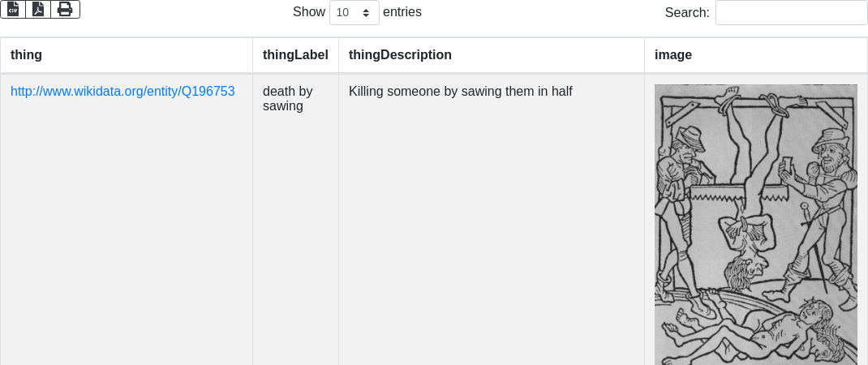Select the "death by sawing" label cell

click(287, 98)
